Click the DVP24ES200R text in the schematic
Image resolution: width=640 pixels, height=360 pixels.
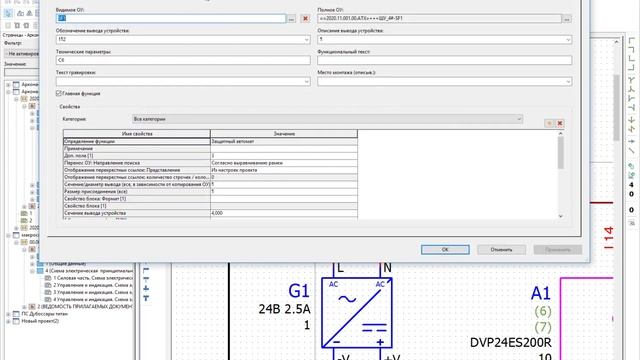point(511,342)
